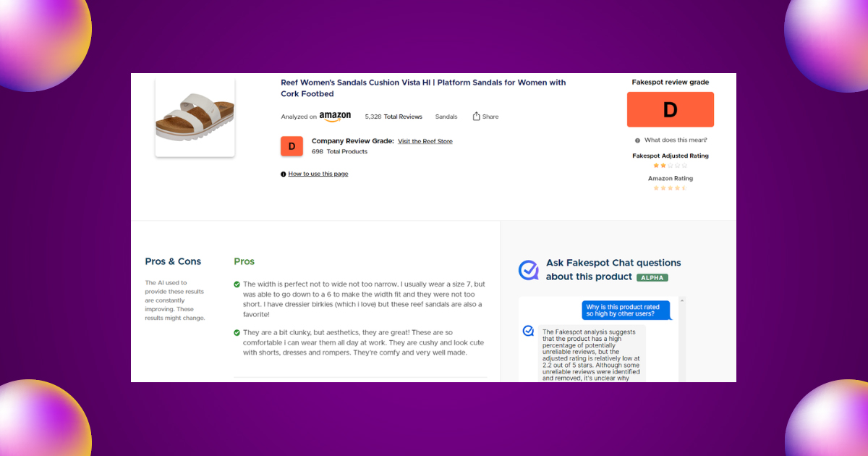Open the Reef Women's Sandals product title
Image resolution: width=868 pixels, height=456 pixels.
423,88
